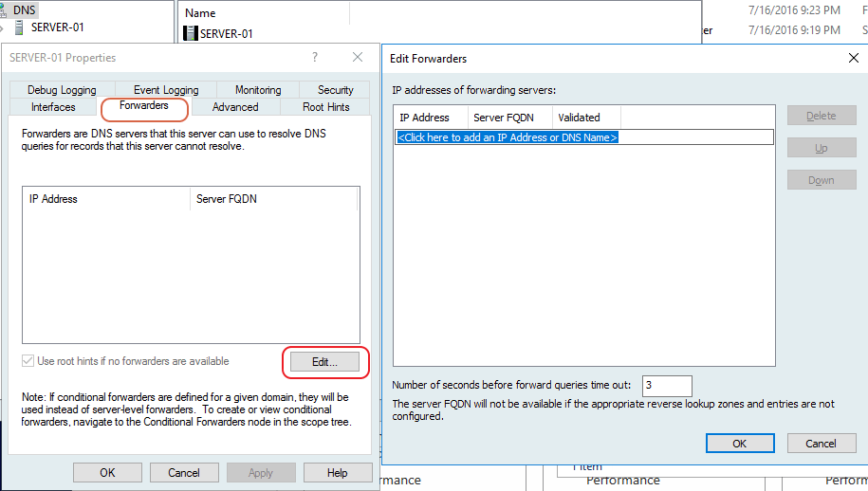Viewport: 868px width, 491px height.
Task: Select the Forwarders tab
Action: click(144, 105)
